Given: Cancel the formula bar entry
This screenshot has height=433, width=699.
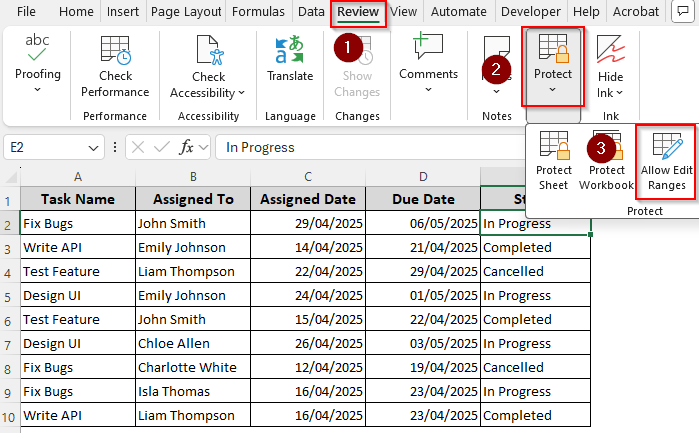Looking at the screenshot, I should click(138, 147).
